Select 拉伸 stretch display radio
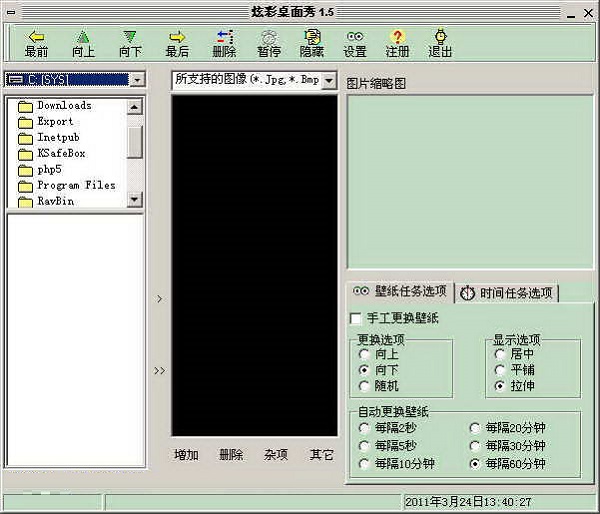 [x=500, y=386]
